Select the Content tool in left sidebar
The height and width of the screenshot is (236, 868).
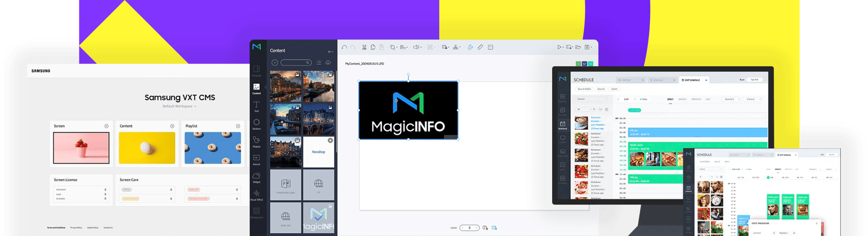coord(256,89)
